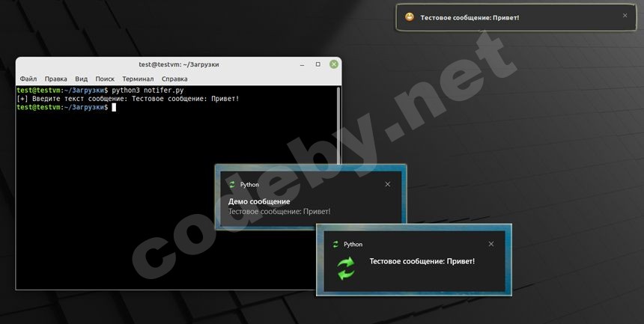The width and height of the screenshot is (644, 324).
Task: Click the large green refresh arrows icon
Action: 346,268
